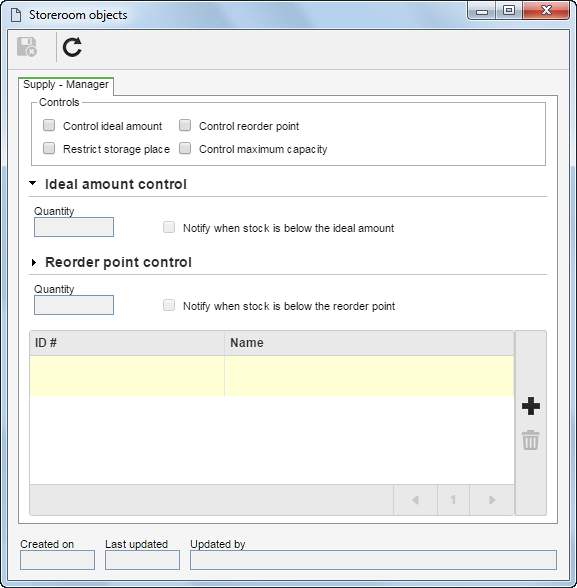The image size is (577, 588).
Task: Maximize the Storeroom objects window
Action: (508, 10)
